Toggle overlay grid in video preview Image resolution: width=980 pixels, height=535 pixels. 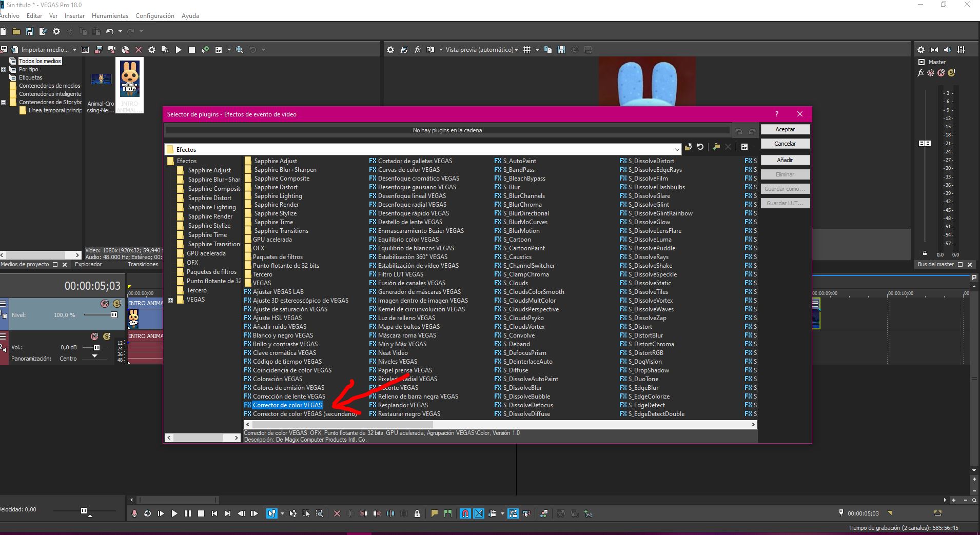(527, 50)
